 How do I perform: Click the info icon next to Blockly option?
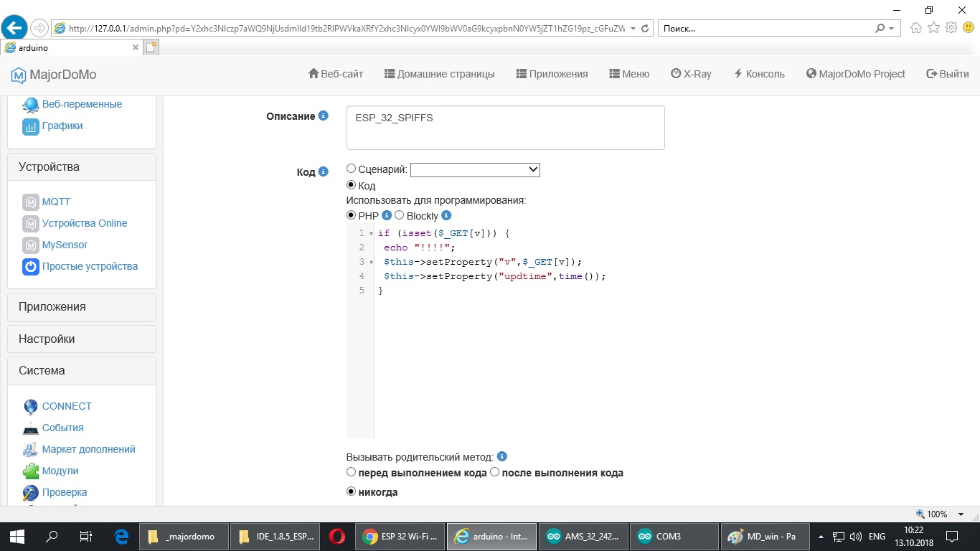pyautogui.click(x=446, y=215)
